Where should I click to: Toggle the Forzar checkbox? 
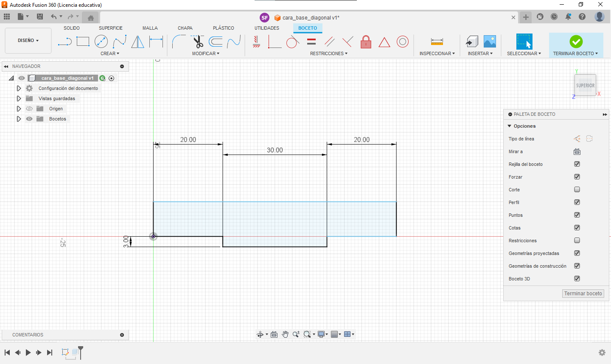(x=577, y=177)
